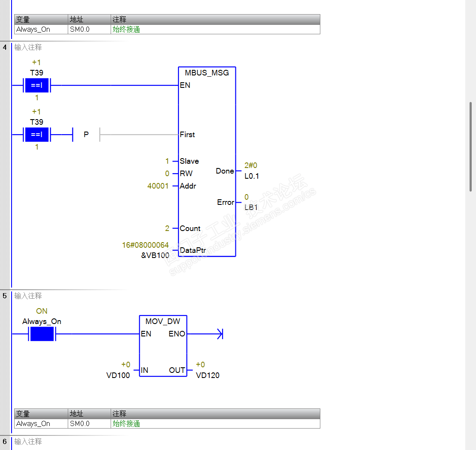Image resolution: width=476 pixels, height=450 pixels.
Task: Click the second T39 ==I compare contact on the First rung
Action: point(37,135)
